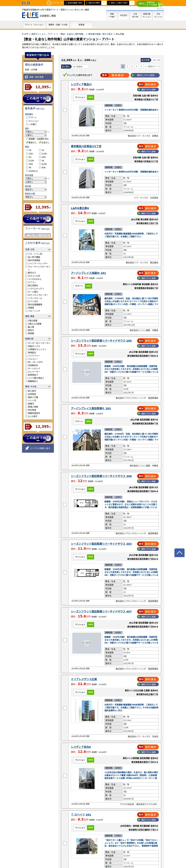Click 無料 資料請求 badge for レジディア東品川
The width and height of the screenshot is (186, 868).
point(148,84)
